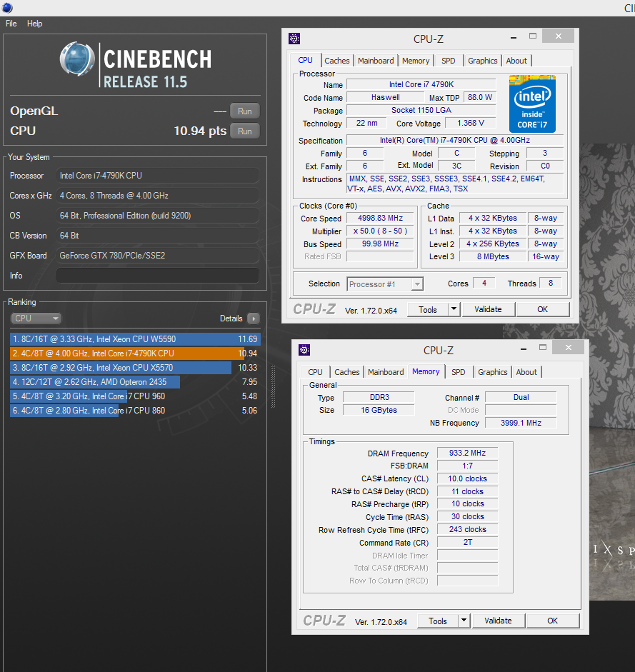Select ranking row Intel Xeon CPU W5590

click(x=135, y=339)
